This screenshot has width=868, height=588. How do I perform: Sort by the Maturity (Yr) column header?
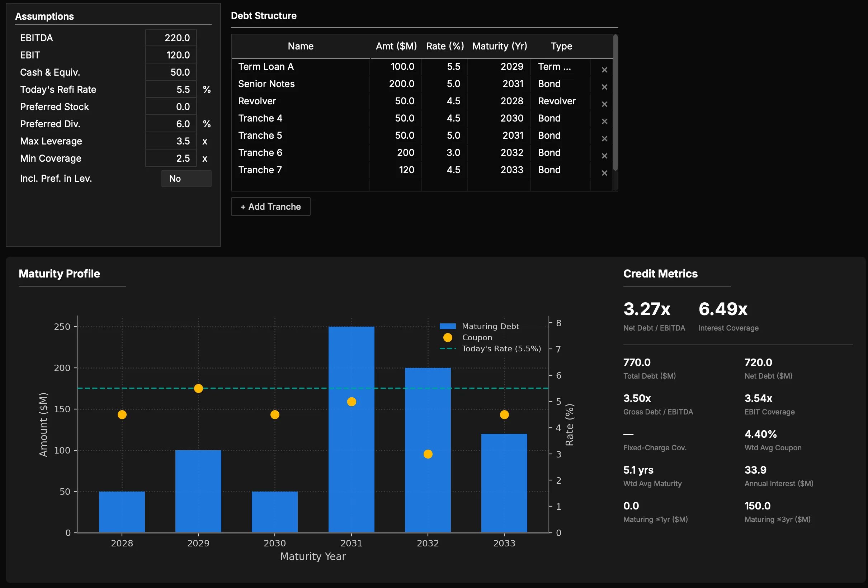coord(499,46)
